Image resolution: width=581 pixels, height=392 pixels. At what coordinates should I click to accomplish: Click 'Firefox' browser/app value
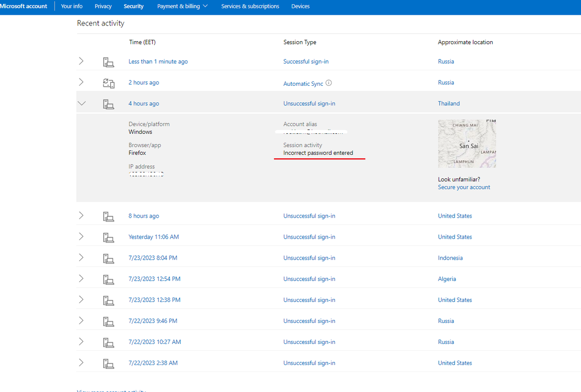point(137,153)
